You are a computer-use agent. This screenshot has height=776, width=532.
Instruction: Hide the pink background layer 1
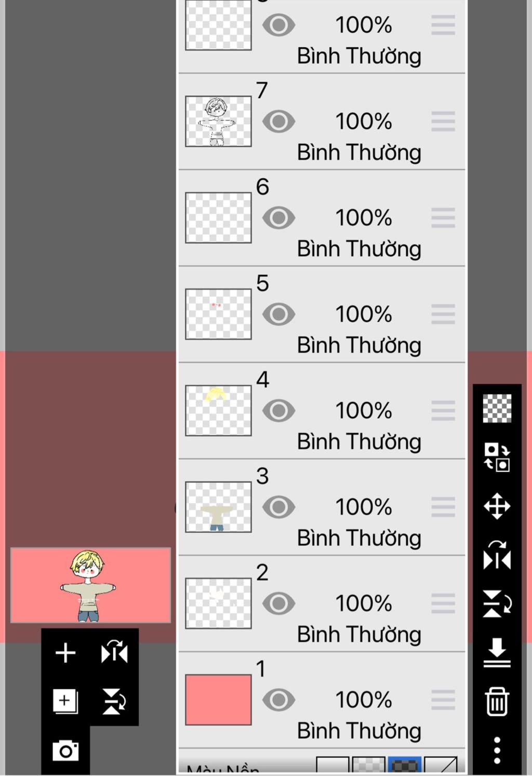(x=278, y=700)
